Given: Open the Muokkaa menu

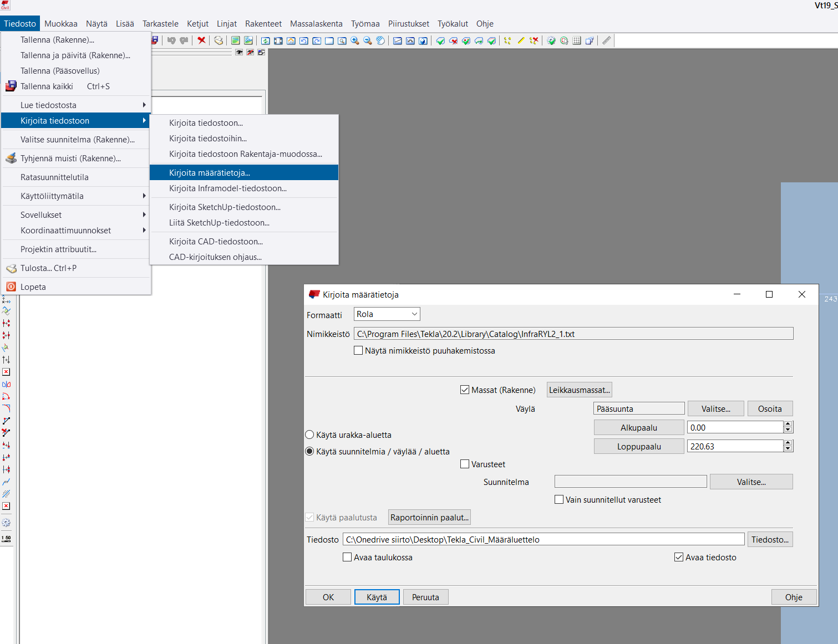Looking at the screenshot, I should 61,23.
